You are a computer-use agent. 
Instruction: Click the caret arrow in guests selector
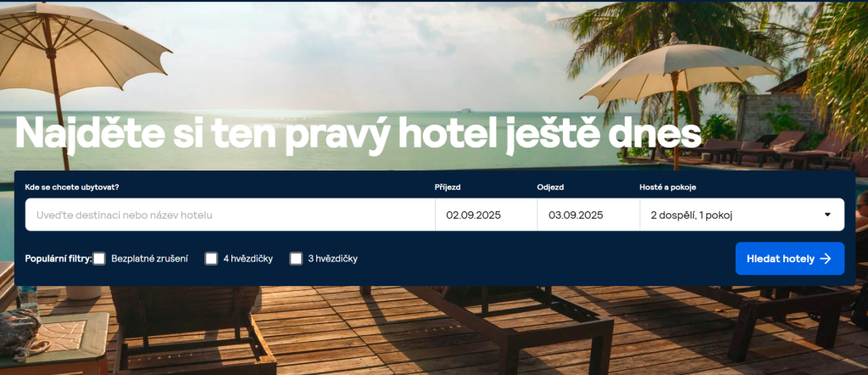coord(827,215)
